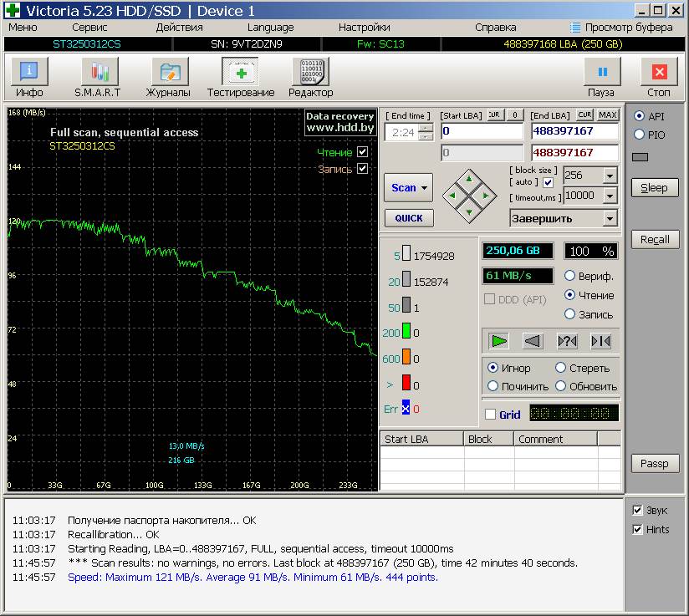
Task: Click the left arrow on the navigation diamond
Action: pos(452,196)
